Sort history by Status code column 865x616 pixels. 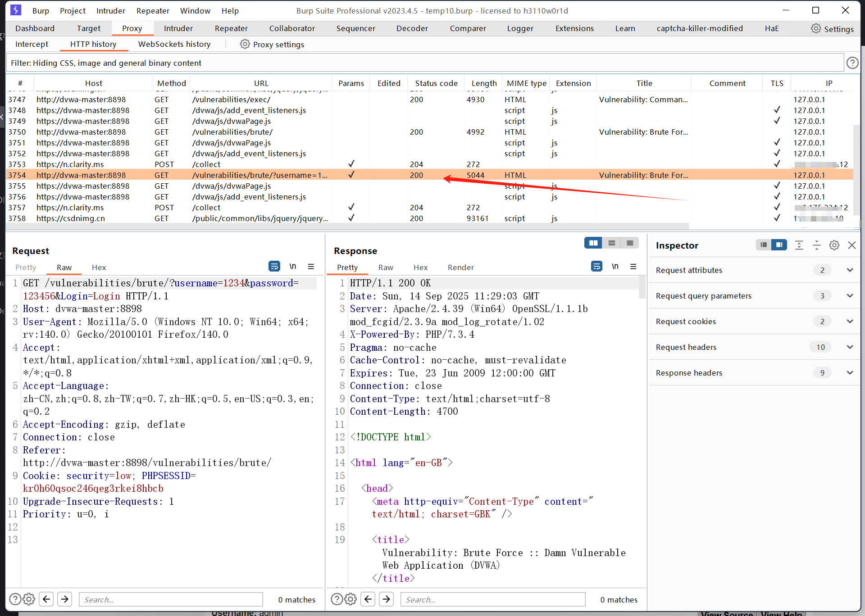[436, 83]
